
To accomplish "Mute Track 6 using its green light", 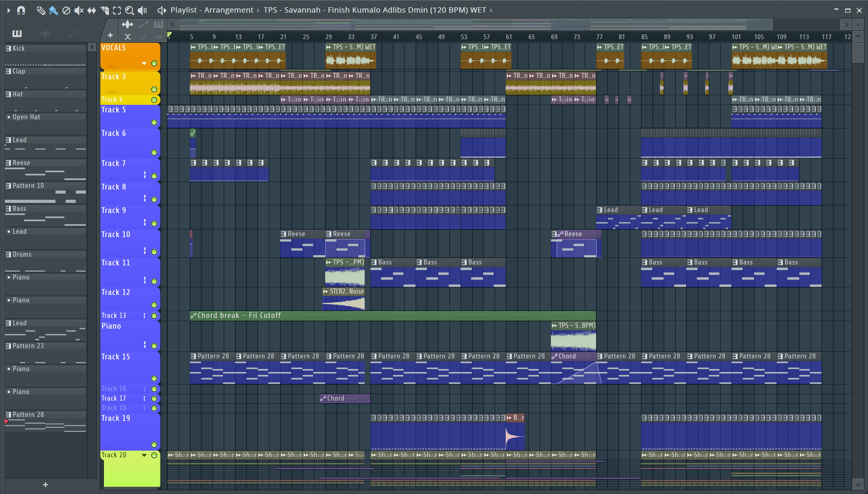I will point(154,153).
